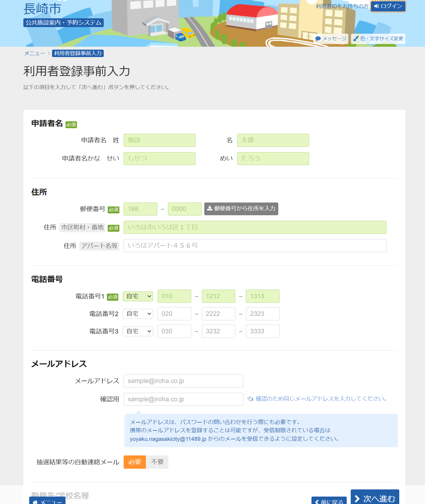Click the paintbrush color change icon

tap(356, 38)
